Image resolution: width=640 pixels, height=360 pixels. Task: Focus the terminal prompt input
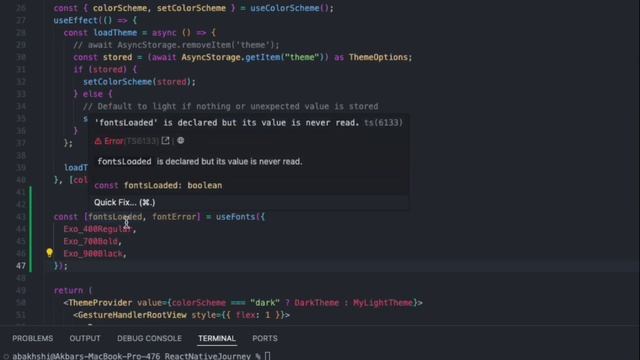coord(267,356)
